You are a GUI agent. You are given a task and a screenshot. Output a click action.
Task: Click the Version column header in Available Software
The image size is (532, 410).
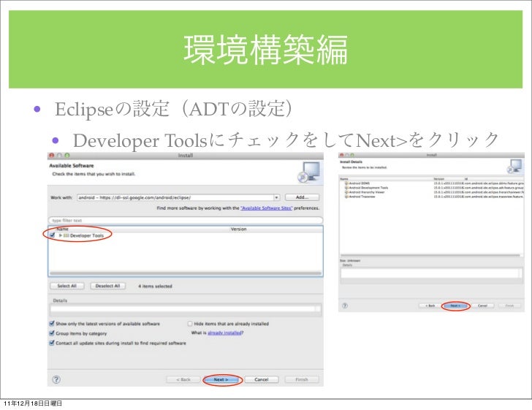pyautogui.click(x=238, y=229)
